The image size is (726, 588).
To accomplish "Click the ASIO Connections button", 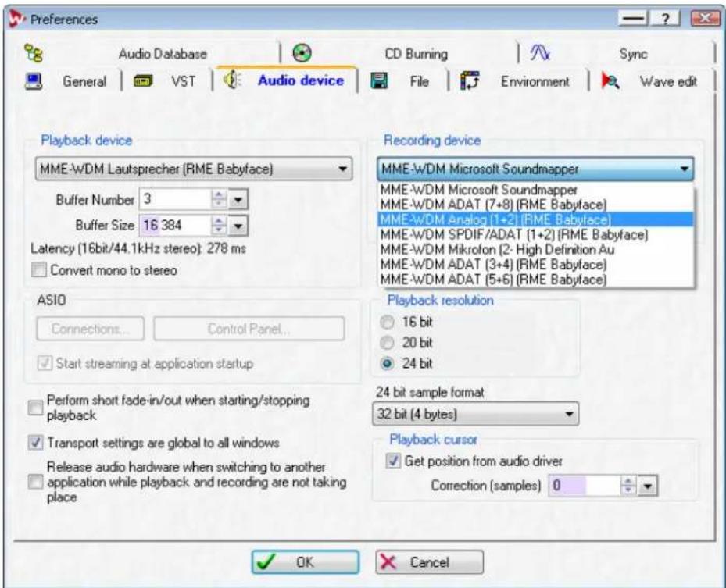I will (91, 329).
